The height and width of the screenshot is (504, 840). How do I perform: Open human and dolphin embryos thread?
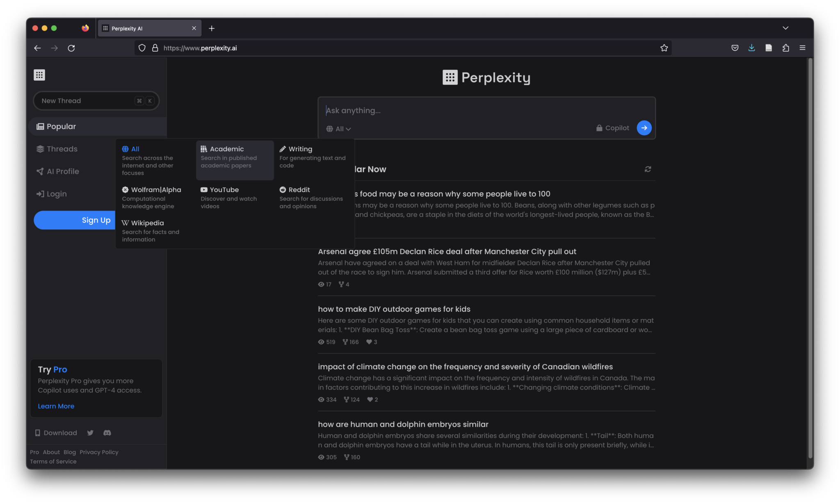click(x=403, y=424)
